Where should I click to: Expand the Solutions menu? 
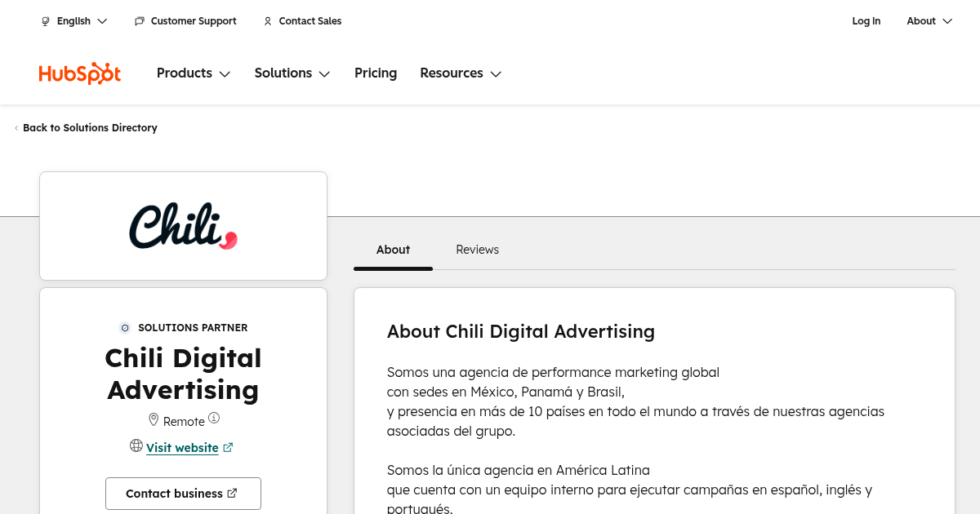[292, 73]
